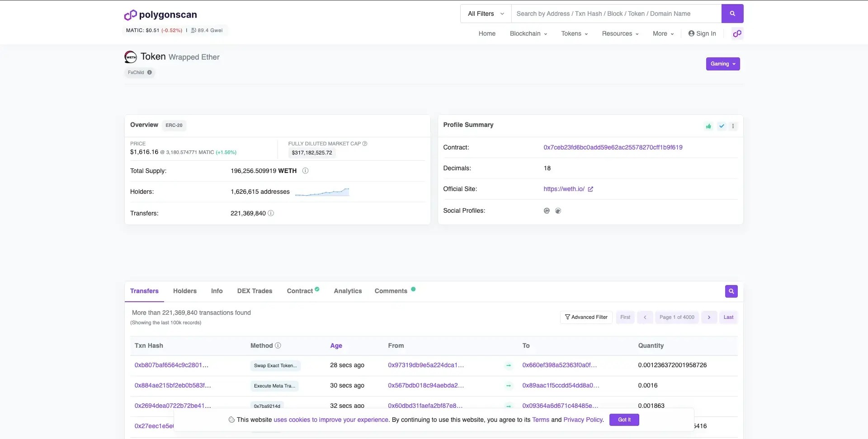Click the checkmark icon in Profile Summary

pyautogui.click(x=722, y=126)
